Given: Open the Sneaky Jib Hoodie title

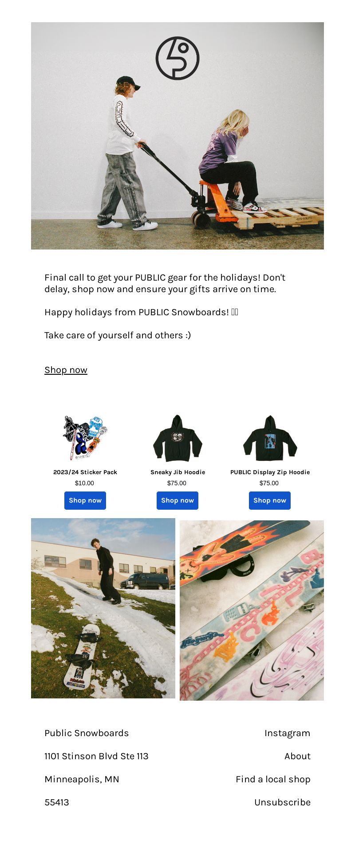Looking at the screenshot, I should 177,472.
